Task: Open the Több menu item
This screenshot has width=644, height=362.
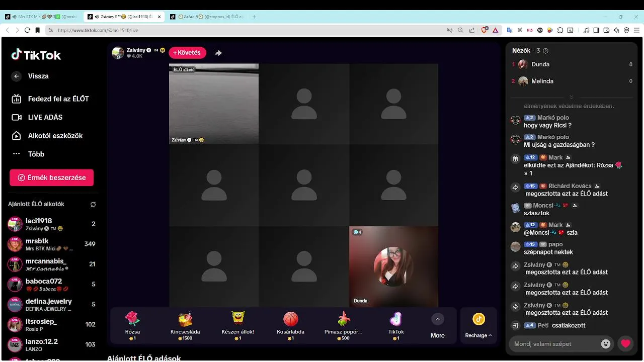Action: tap(28, 154)
